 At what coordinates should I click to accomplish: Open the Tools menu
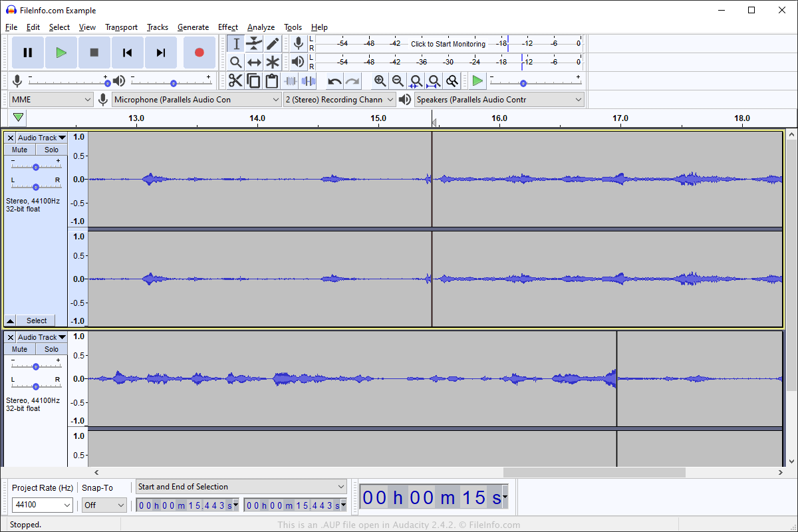click(293, 27)
